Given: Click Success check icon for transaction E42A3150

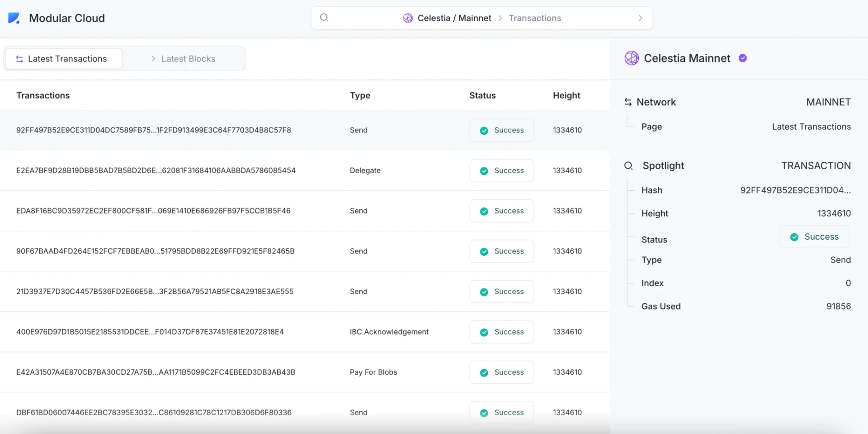Looking at the screenshot, I should click(x=484, y=373).
